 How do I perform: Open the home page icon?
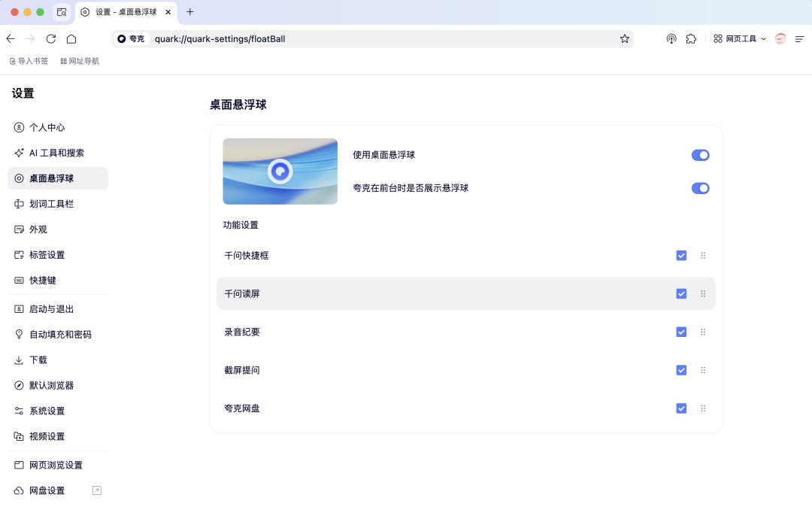coord(71,39)
